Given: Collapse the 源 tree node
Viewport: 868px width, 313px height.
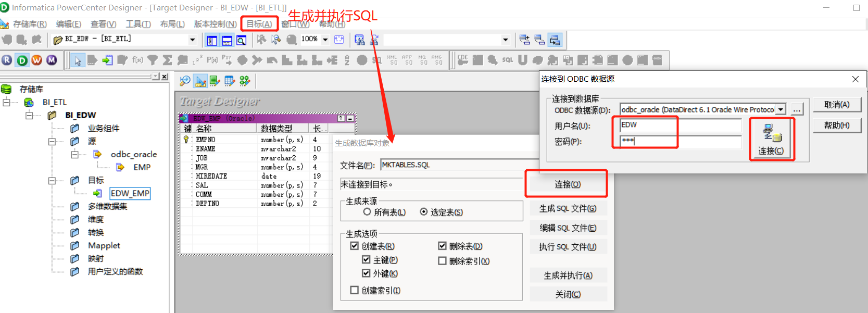Looking at the screenshot, I should tap(52, 141).
